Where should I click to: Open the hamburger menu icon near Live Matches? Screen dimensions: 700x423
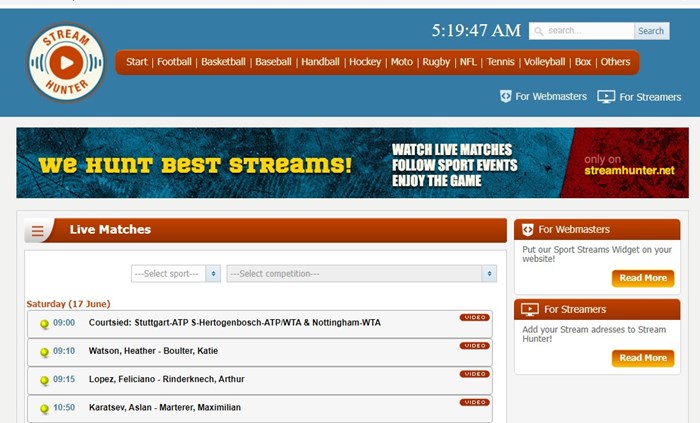tap(38, 231)
